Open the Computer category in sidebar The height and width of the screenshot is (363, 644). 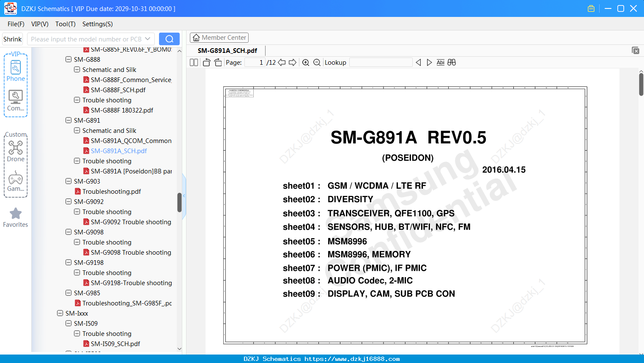point(16,101)
